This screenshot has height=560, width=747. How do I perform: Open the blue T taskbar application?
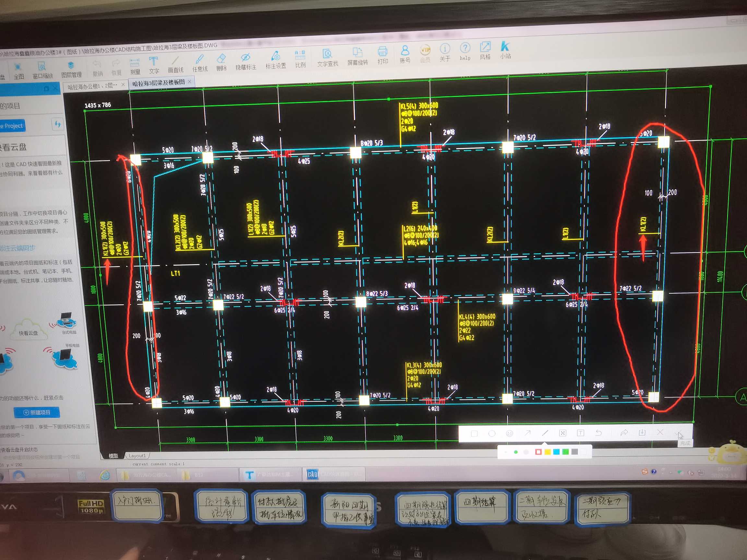270,474
